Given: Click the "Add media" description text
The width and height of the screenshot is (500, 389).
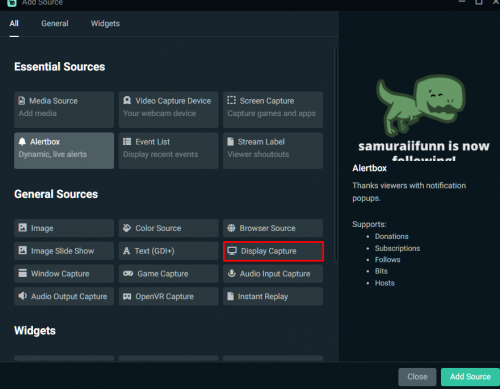Looking at the screenshot, I should tap(38, 113).
